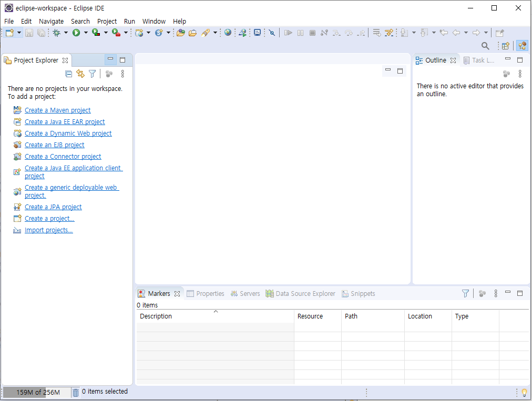Open the Next Annotation dropdown arrow

pyautogui.click(x=414, y=33)
